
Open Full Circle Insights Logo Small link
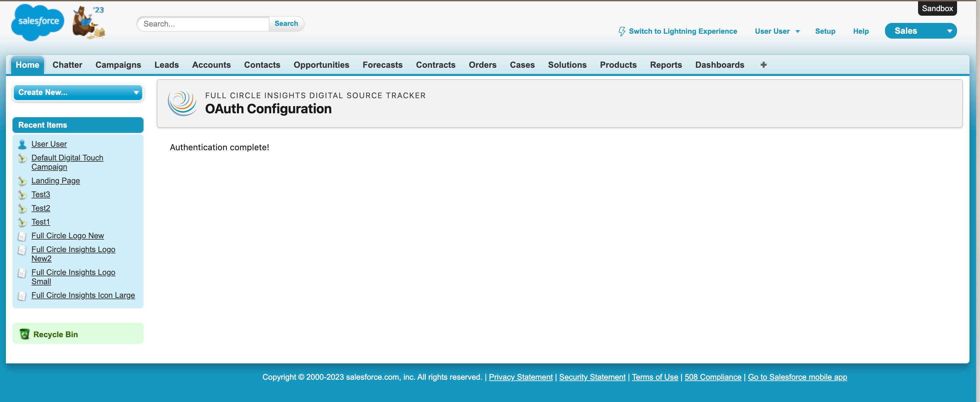pyautogui.click(x=73, y=277)
